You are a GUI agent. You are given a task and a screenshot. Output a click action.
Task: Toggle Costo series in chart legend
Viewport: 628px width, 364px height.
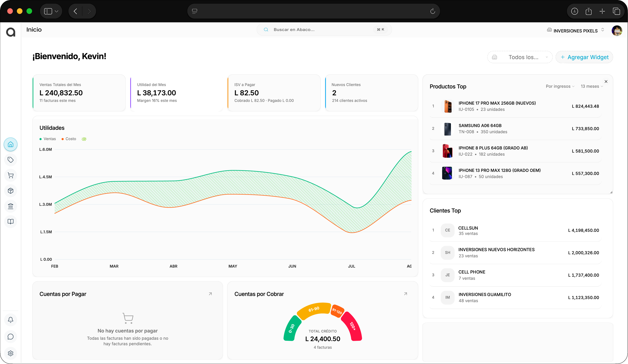click(69, 139)
